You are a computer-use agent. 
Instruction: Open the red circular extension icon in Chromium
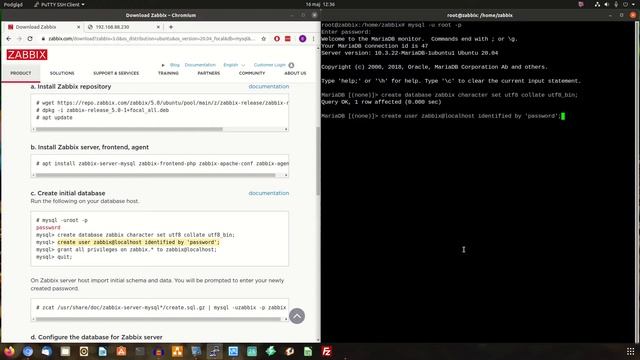click(x=277, y=38)
